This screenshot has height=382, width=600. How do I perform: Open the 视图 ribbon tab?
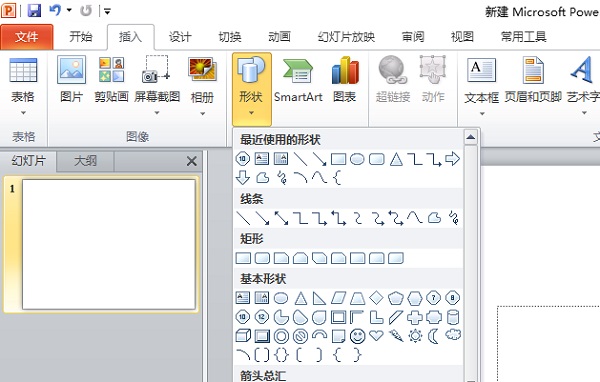(x=462, y=37)
